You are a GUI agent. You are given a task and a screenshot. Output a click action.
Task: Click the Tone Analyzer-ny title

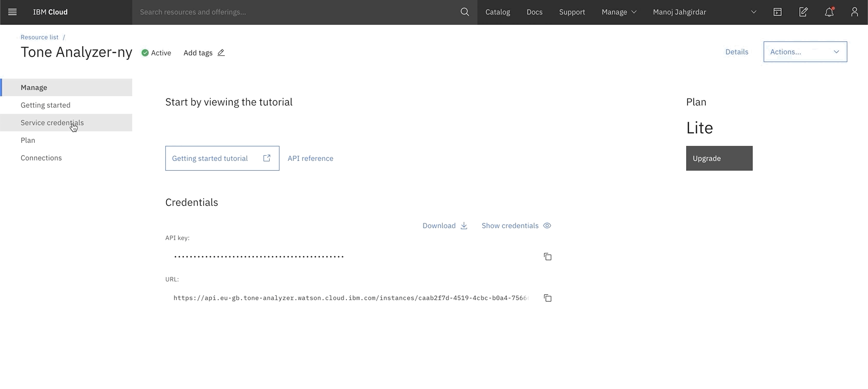(76, 52)
